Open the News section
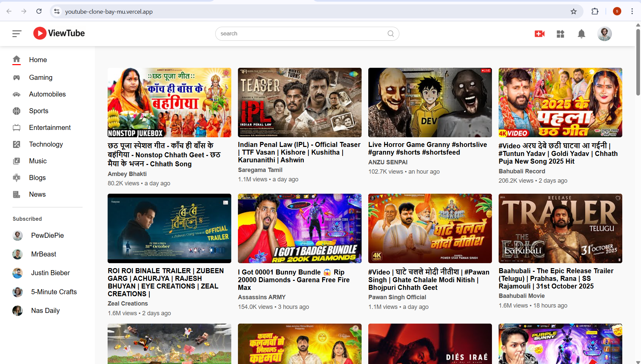 click(37, 194)
